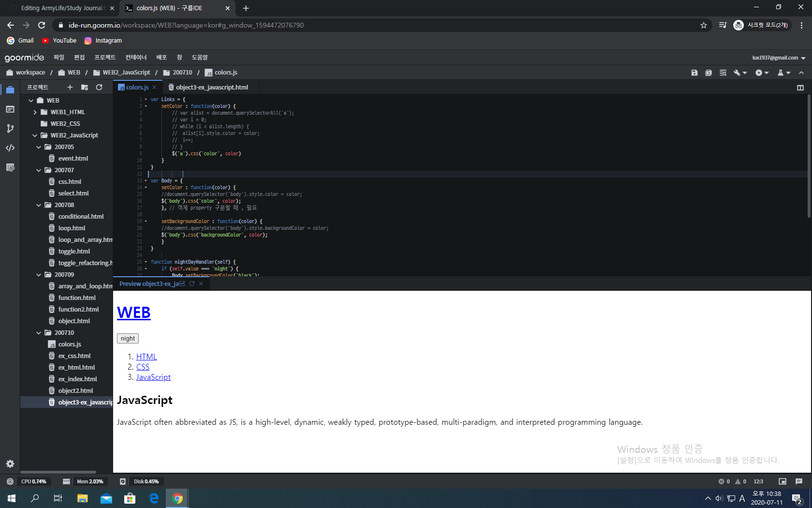Open the CSS link in preview
This screenshot has height=508, width=812.
click(143, 367)
